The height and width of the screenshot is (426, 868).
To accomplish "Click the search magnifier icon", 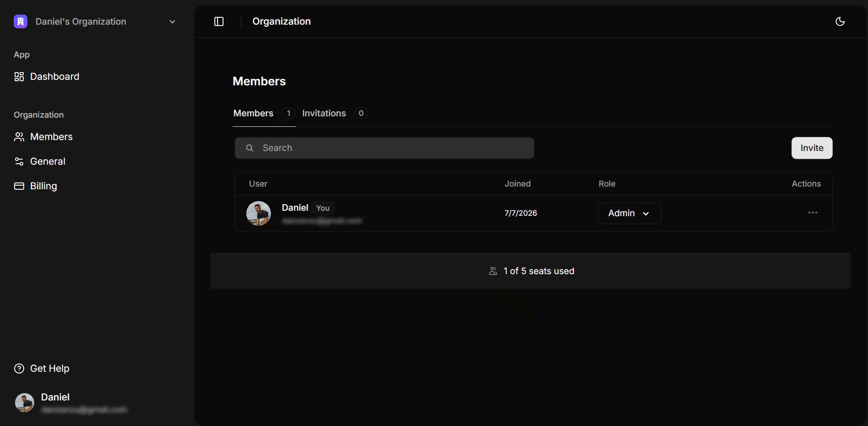I will pos(249,148).
